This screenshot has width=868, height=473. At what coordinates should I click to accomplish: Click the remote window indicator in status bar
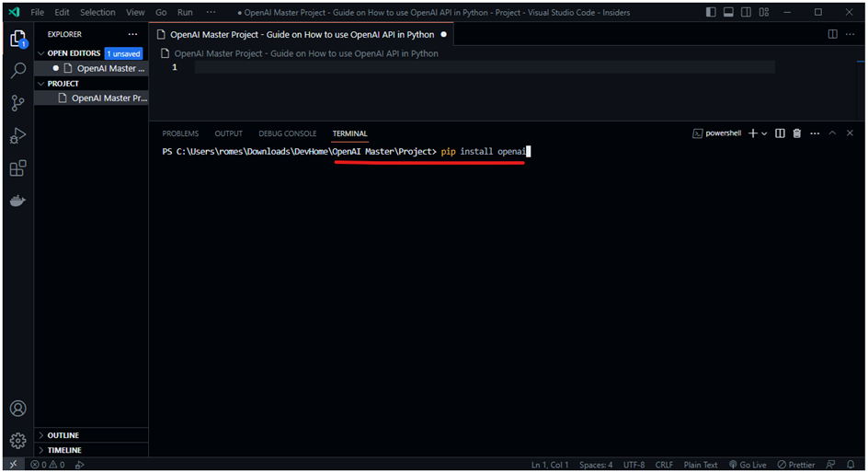click(x=13, y=465)
